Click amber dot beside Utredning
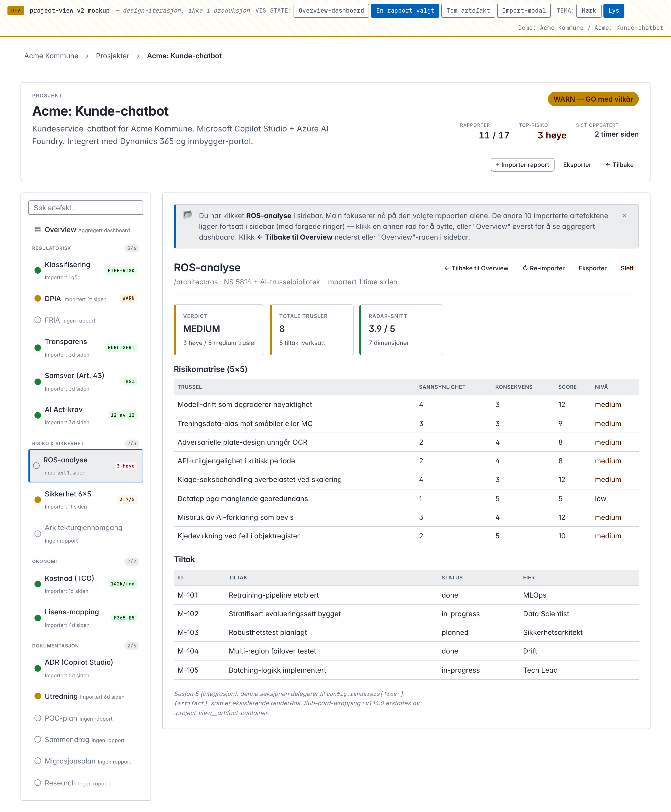Viewport: 671px width, 812px height. [38, 696]
